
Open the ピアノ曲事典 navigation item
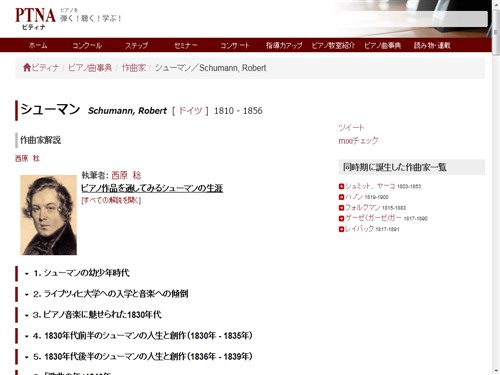click(x=382, y=45)
